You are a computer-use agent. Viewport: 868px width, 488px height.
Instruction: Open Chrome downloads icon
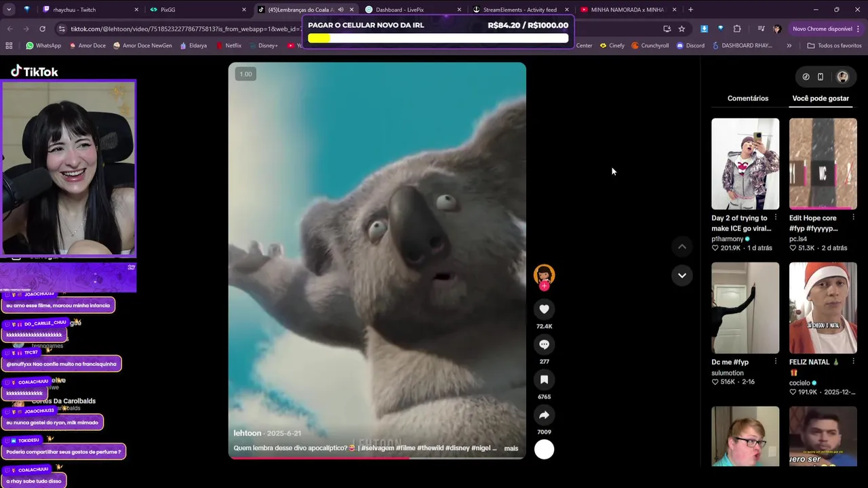(704, 28)
